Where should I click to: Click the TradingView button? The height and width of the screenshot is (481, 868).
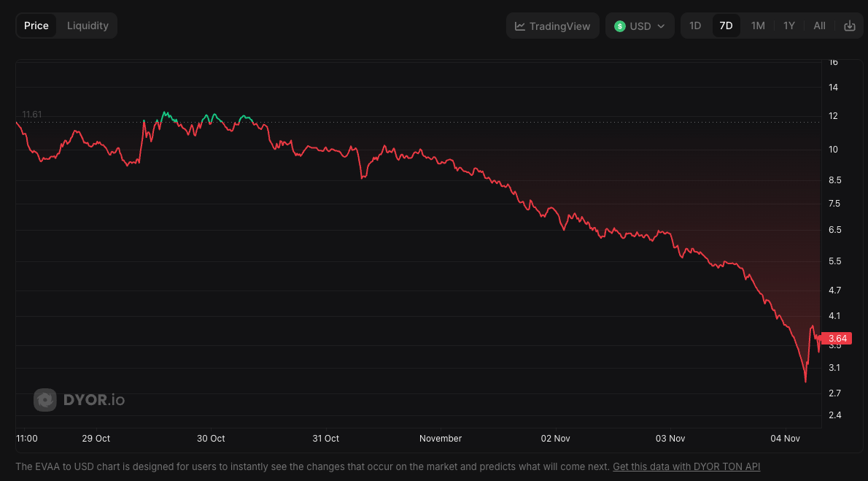coord(552,26)
